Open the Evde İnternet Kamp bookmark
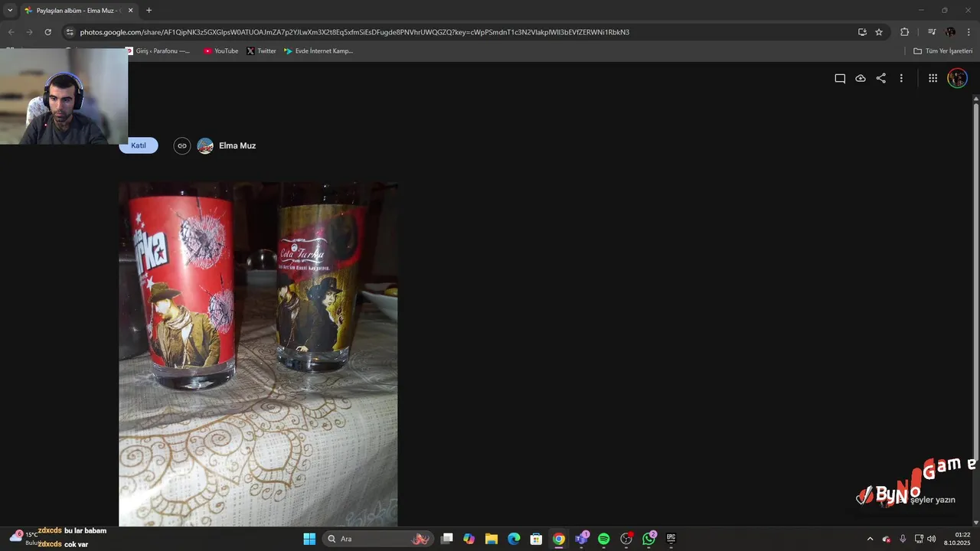Image resolution: width=980 pixels, height=551 pixels. 318,51
